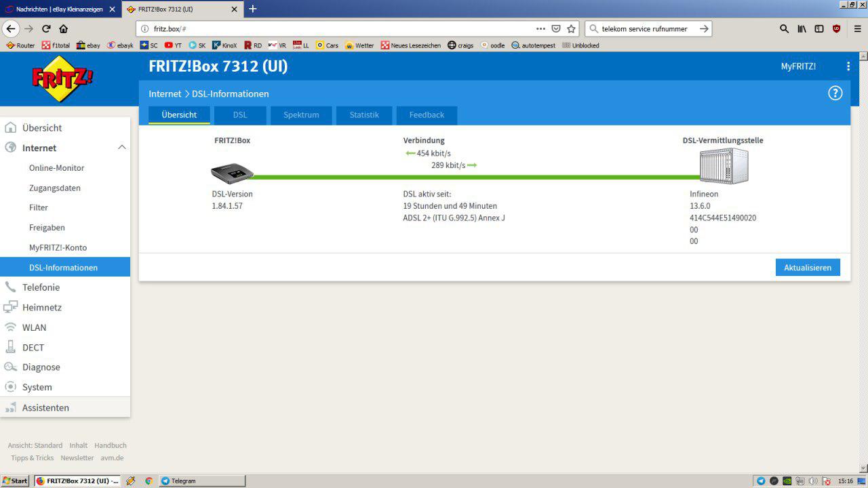The width and height of the screenshot is (868, 488).
Task: Open the avm.de link
Action: 113,457
